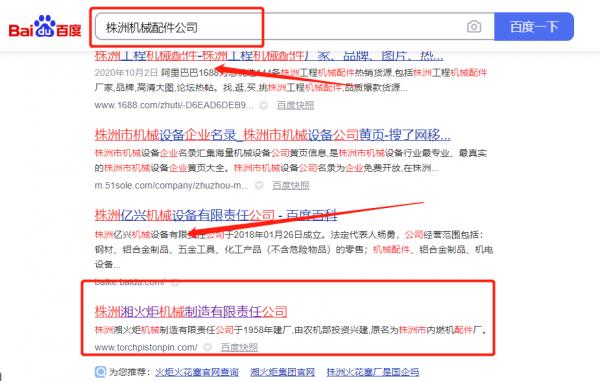The image size is (600, 381).
Task: Open 百度快照 for the 1688.com result
Action: (x=295, y=106)
